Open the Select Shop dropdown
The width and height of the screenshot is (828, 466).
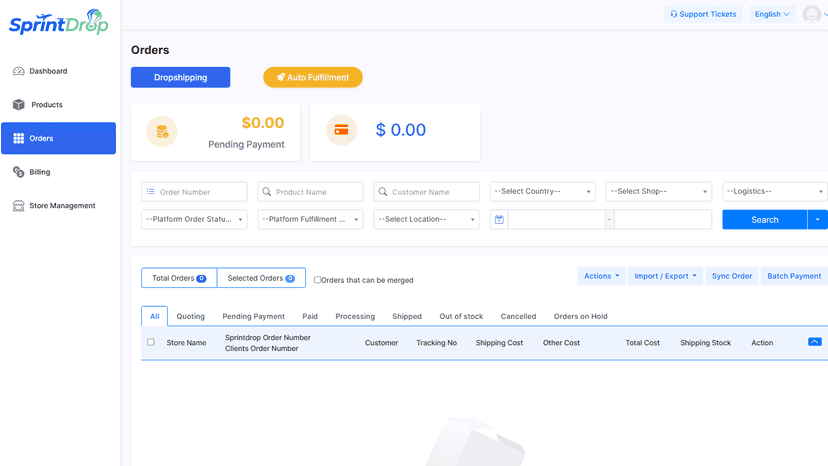point(658,191)
